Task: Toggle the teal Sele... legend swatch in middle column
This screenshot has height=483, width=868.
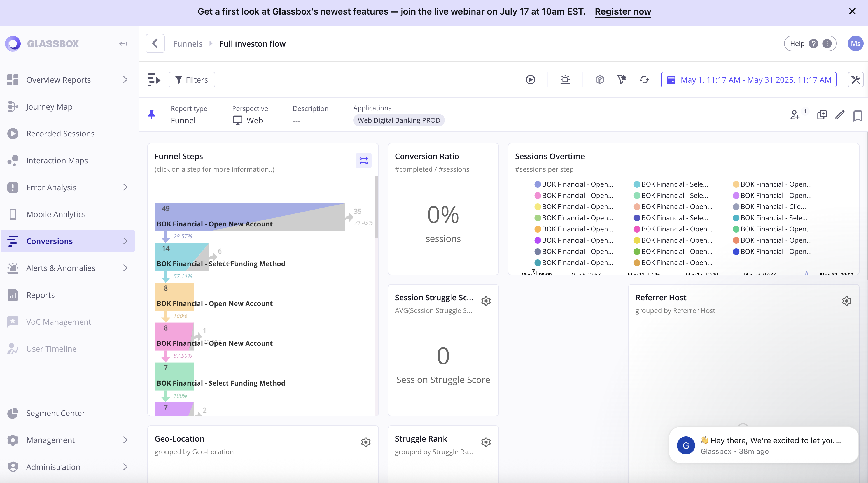Action: click(x=637, y=184)
